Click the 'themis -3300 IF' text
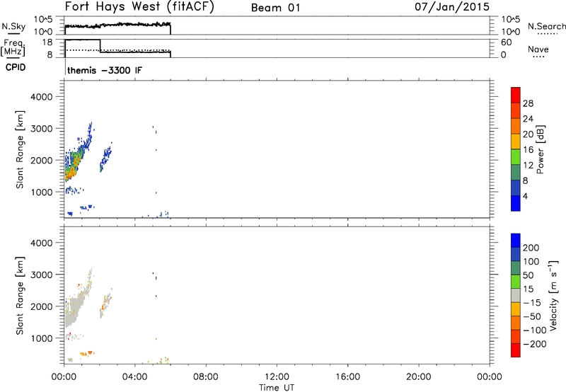Viewport: 566px width, 392px height. click(x=105, y=70)
